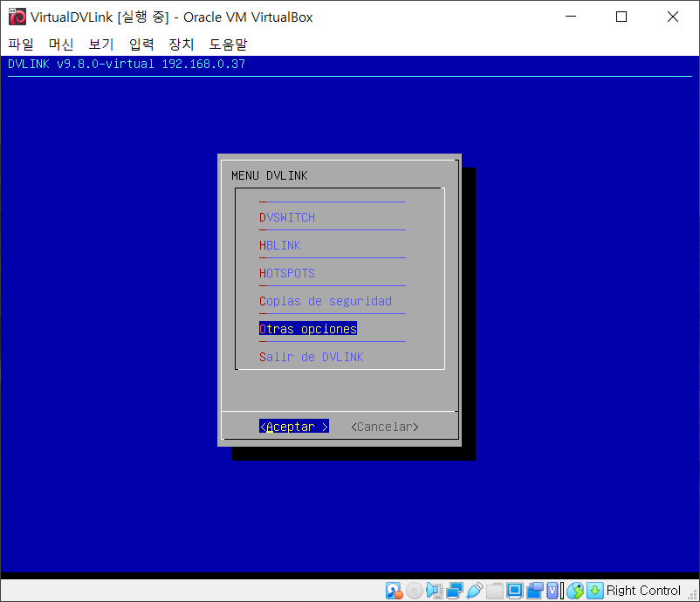The width and height of the screenshot is (700, 602).
Task: Close the VirtualBox window
Action: point(673,17)
